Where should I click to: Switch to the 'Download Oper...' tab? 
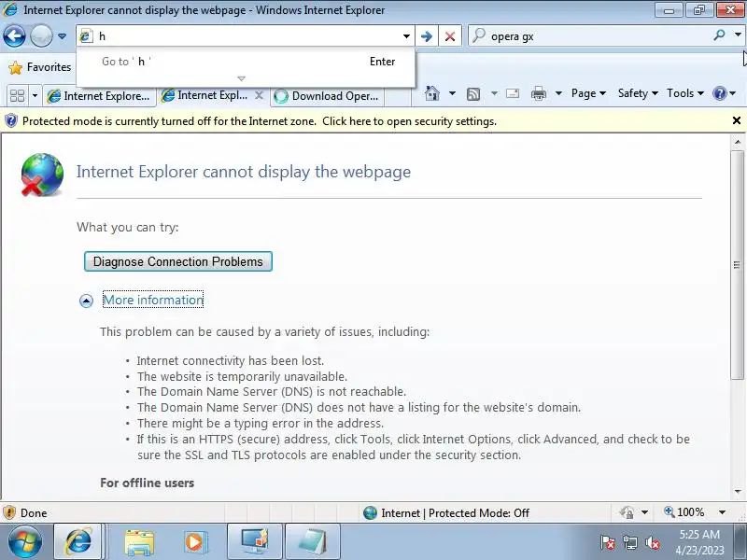(328, 96)
